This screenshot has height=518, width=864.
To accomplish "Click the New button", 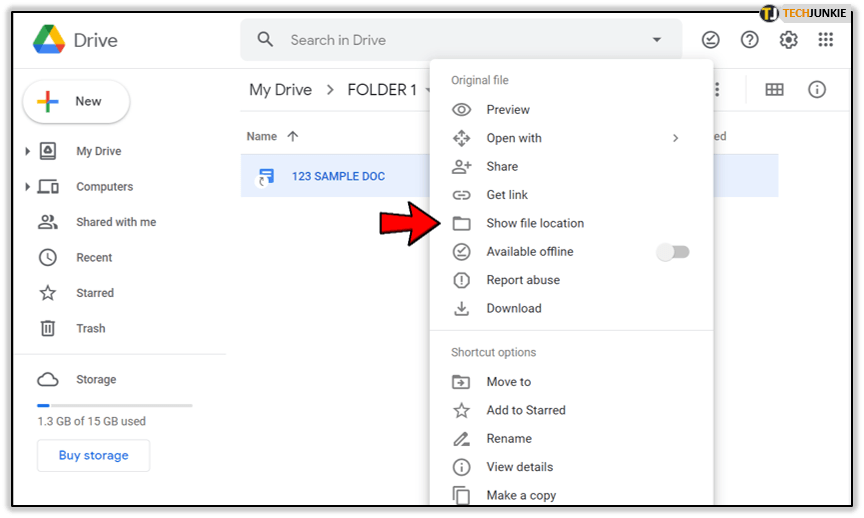I will tap(76, 101).
